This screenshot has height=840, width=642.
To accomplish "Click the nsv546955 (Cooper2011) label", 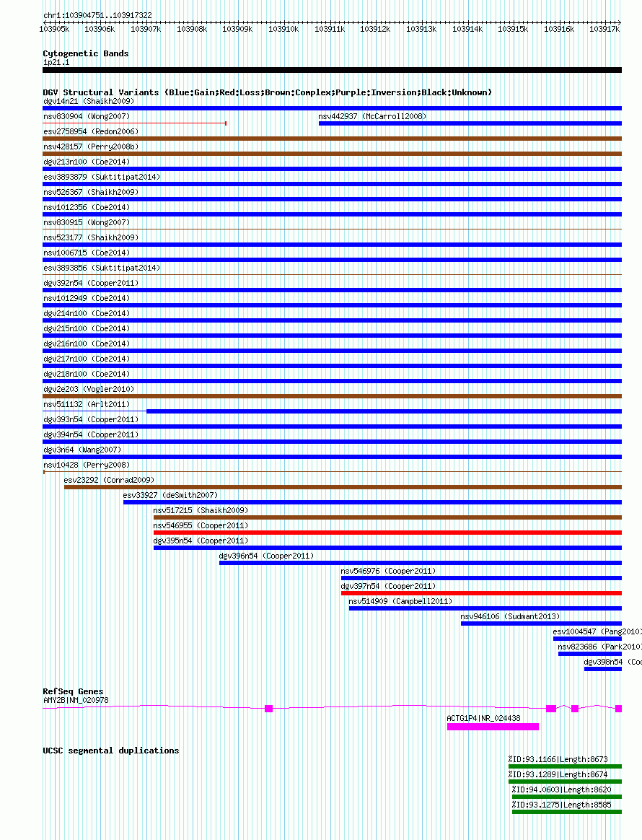I will [201, 525].
